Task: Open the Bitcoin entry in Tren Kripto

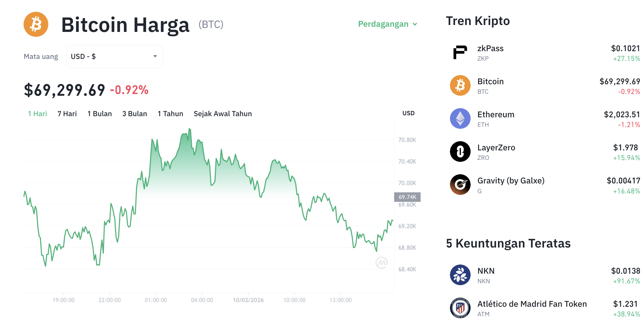Action: 490,81
